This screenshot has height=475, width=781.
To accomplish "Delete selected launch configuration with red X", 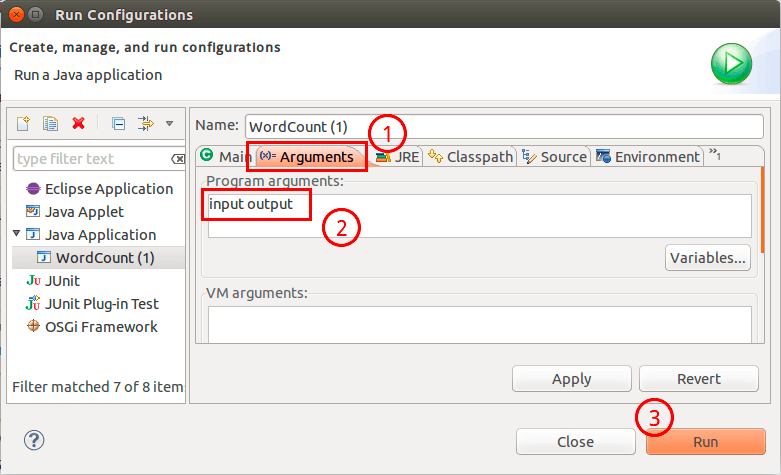I will 78,123.
